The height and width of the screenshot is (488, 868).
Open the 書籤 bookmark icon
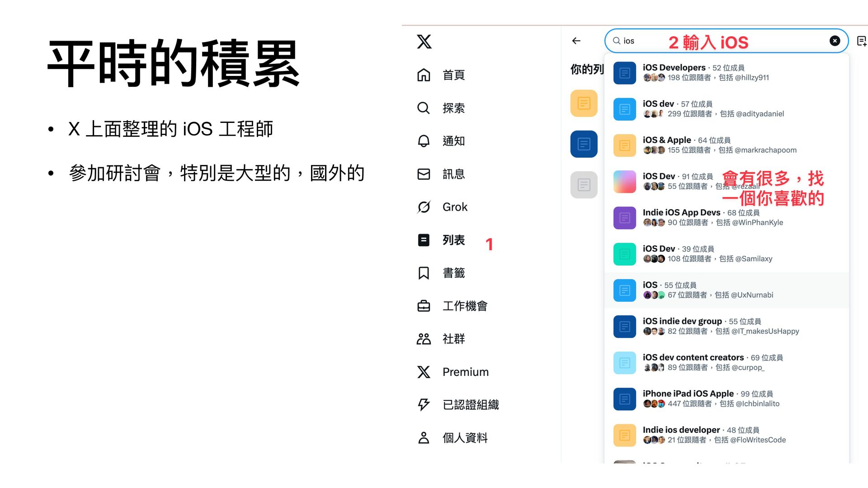(x=424, y=273)
